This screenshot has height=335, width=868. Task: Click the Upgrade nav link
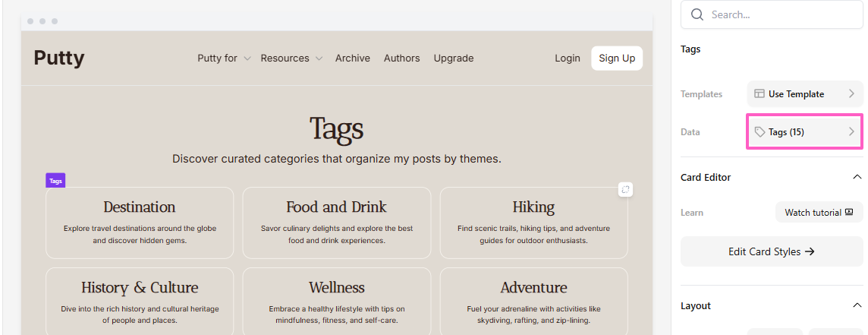(x=454, y=58)
